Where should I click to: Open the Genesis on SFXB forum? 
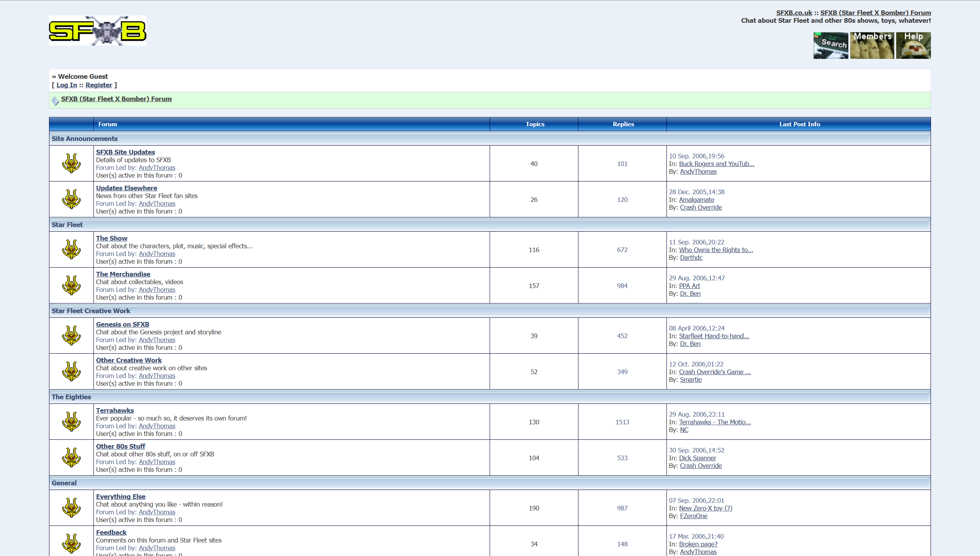click(122, 324)
